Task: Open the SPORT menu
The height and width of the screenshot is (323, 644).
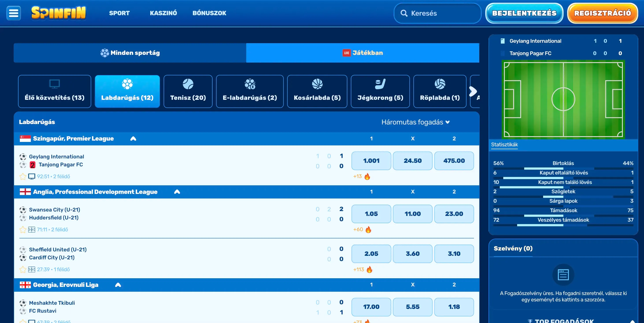Action: 119,13
